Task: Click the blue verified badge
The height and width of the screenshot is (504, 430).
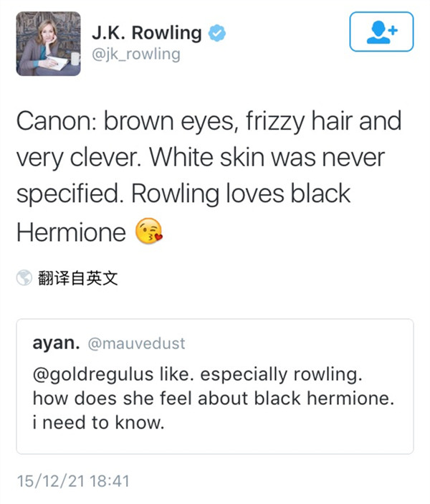Action: pyautogui.click(x=216, y=33)
